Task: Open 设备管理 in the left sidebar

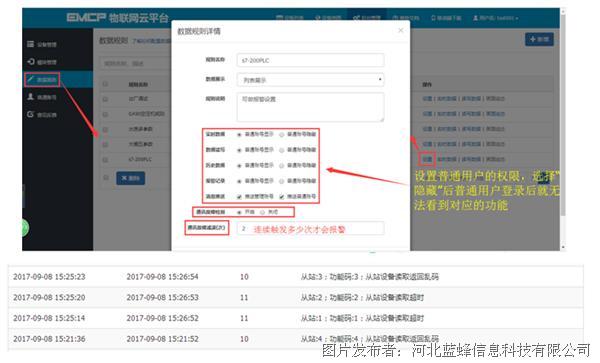Action: [x=42, y=44]
